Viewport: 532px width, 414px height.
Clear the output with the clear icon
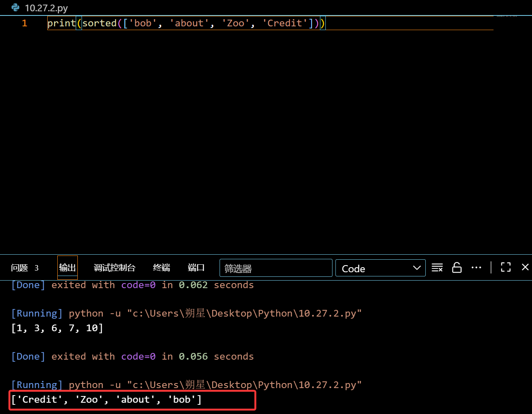click(437, 268)
